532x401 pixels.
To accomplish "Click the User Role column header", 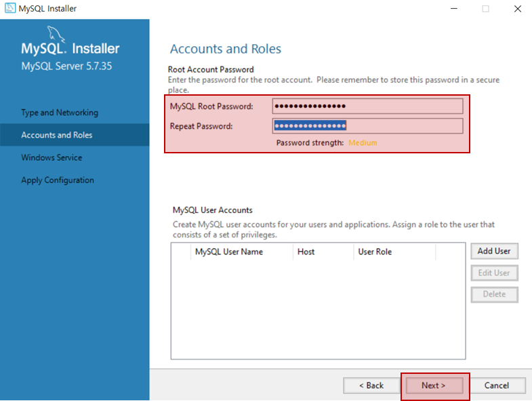I will pos(394,252).
